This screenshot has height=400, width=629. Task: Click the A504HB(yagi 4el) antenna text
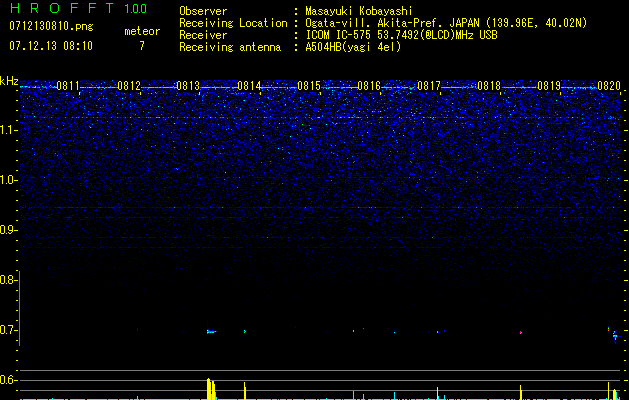click(353, 47)
